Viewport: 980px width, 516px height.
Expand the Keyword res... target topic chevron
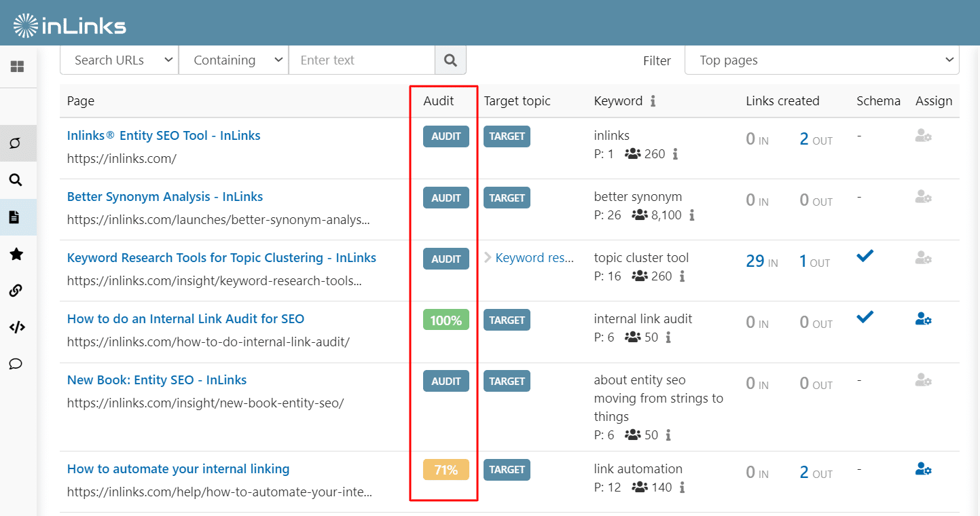click(x=488, y=258)
